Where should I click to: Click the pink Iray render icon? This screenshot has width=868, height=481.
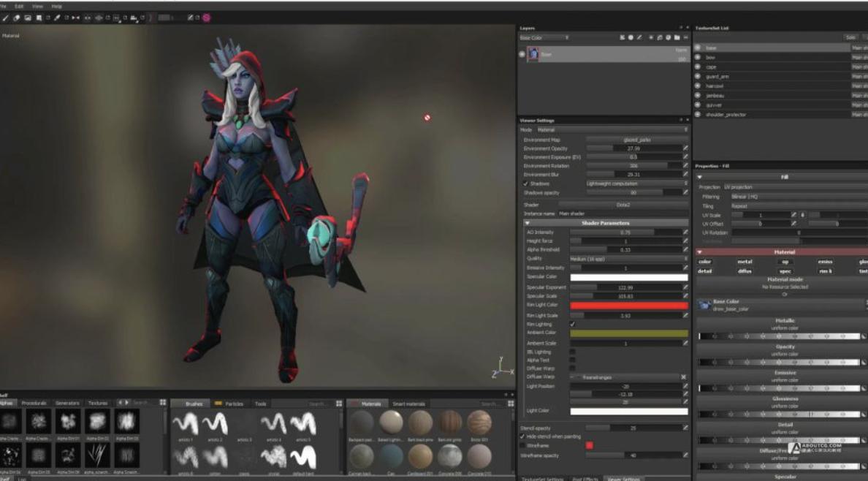206,18
